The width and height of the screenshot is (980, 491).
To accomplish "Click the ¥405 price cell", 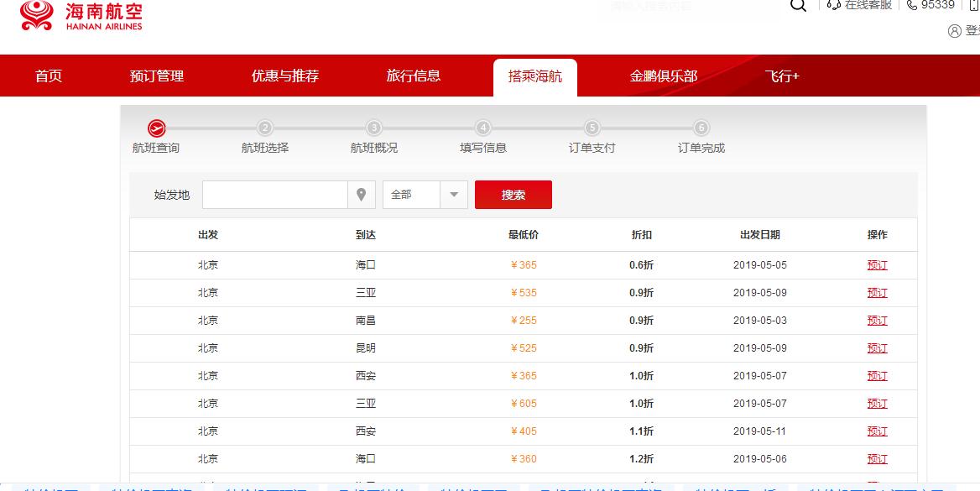I will pyautogui.click(x=524, y=431).
